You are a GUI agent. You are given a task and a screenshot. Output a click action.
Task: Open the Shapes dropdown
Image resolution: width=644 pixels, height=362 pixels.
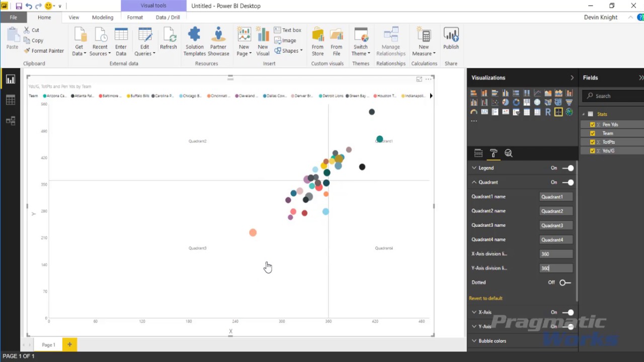click(288, 51)
